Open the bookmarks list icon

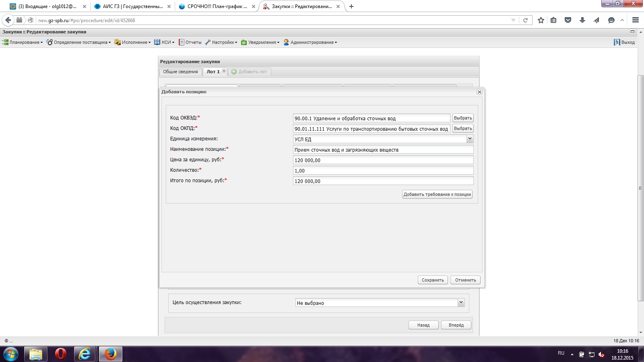(554, 20)
